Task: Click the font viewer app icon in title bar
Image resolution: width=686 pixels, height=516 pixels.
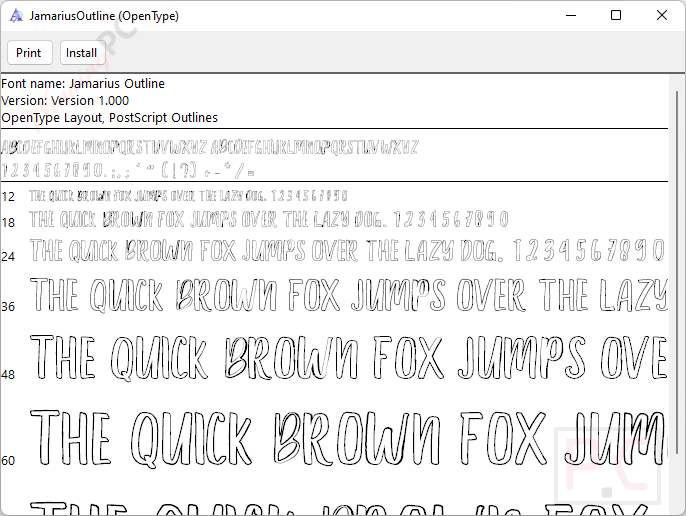Action: 16,16
